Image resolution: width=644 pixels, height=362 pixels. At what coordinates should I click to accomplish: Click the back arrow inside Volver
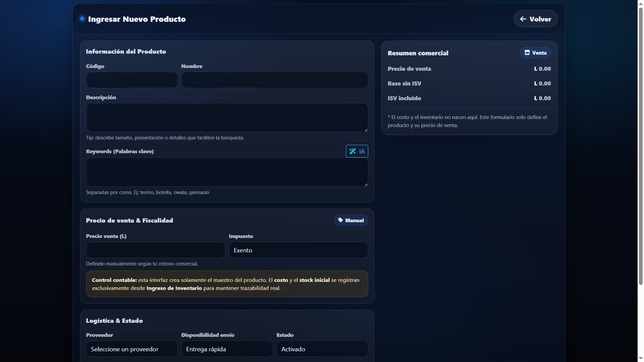pyautogui.click(x=523, y=19)
